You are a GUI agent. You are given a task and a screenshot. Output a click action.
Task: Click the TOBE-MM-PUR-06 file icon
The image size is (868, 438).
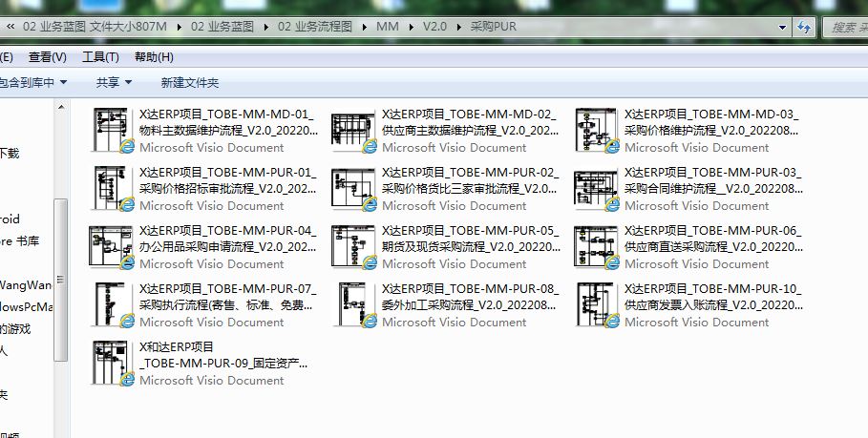596,246
